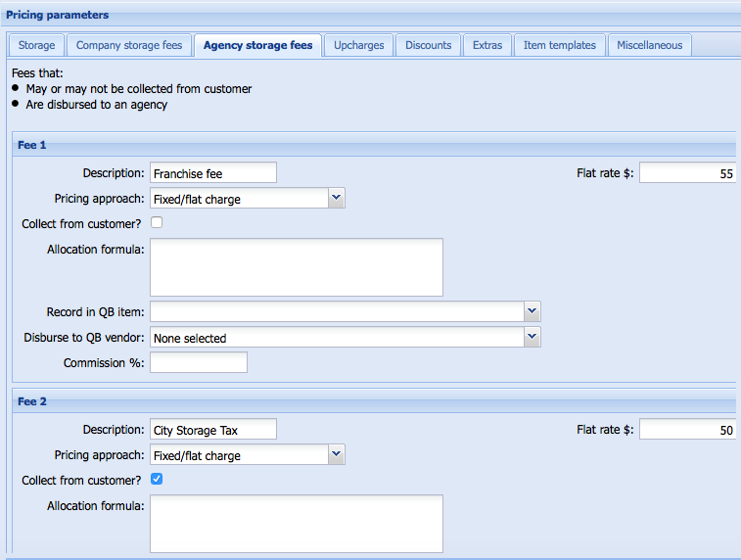Edit the City Storage Tax description field
The height and width of the screenshot is (560, 741).
[212, 430]
